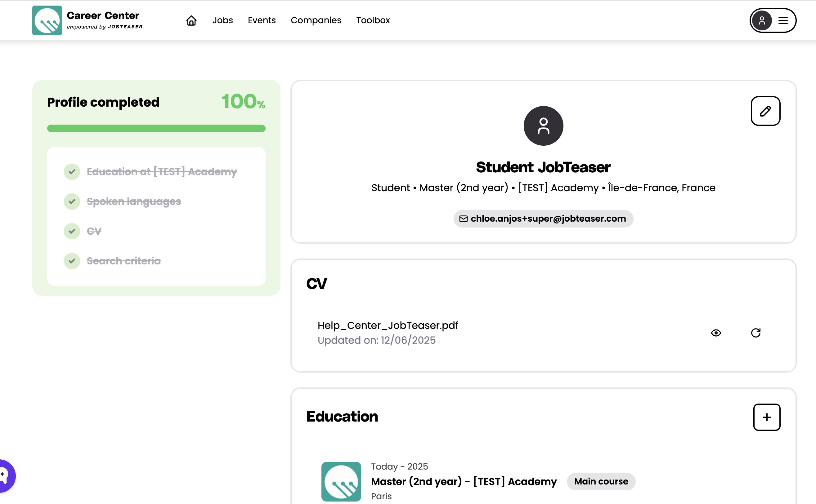Replace the CV using the refresh icon
816x504 pixels.
[x=755, y=333]
